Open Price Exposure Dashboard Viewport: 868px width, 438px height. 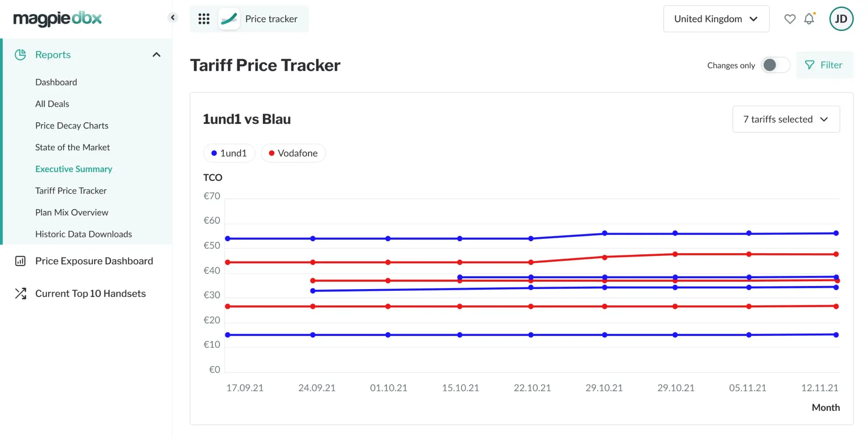click(x=94, y=261)
